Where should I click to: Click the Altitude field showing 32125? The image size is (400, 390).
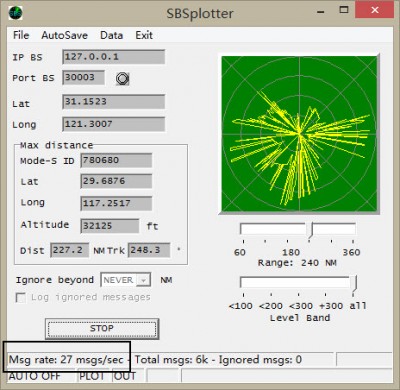click(110, 226)
